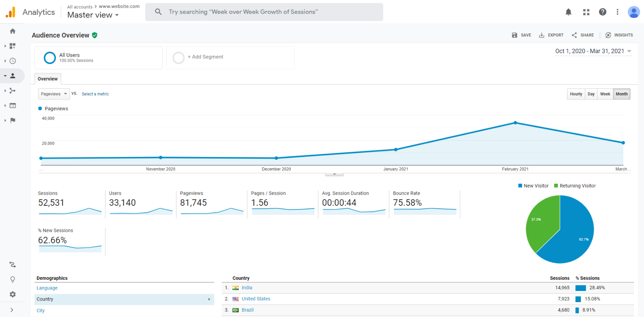Click the notifications bell icon

tap(568, 12)
